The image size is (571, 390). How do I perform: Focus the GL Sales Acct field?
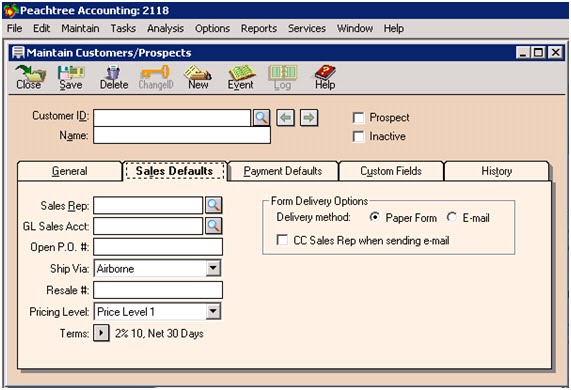pyautogui.click(x=148, y=226)
